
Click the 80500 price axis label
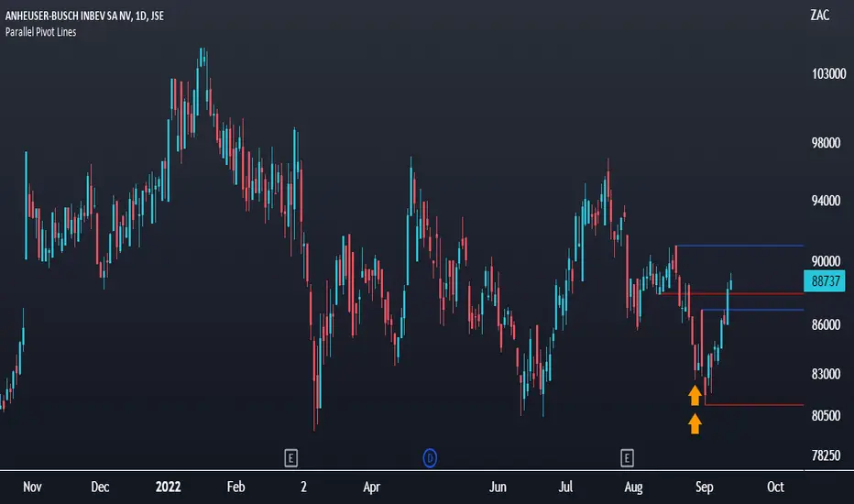coord(826,416)
